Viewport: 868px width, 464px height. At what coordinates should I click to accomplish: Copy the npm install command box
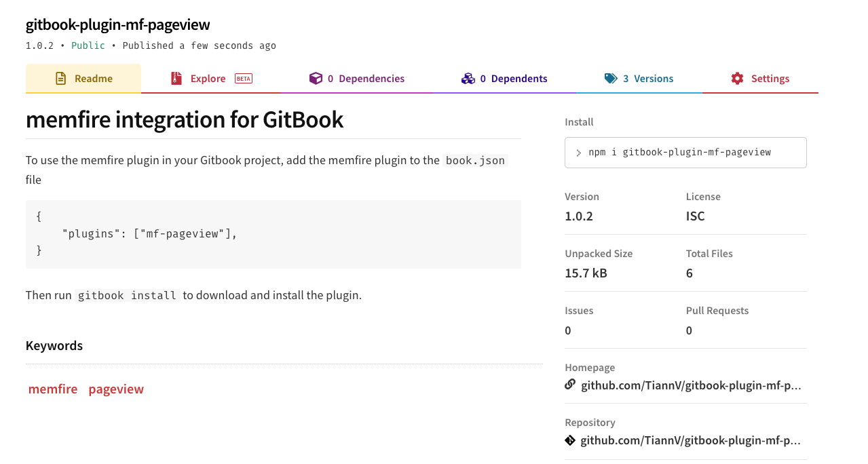685,153
